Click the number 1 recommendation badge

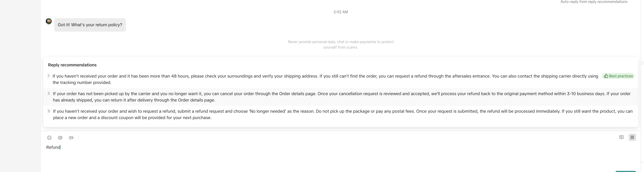pos(49,76)
